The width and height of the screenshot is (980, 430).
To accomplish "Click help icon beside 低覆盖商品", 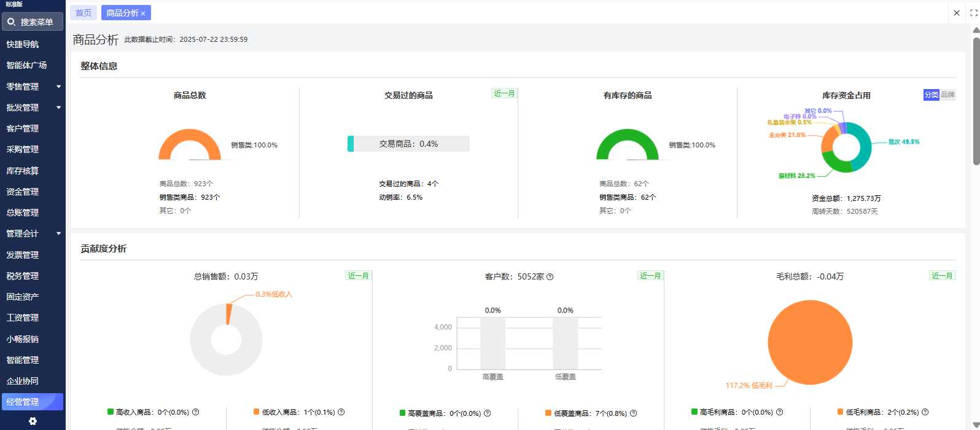I will click(x=634, y=413).
